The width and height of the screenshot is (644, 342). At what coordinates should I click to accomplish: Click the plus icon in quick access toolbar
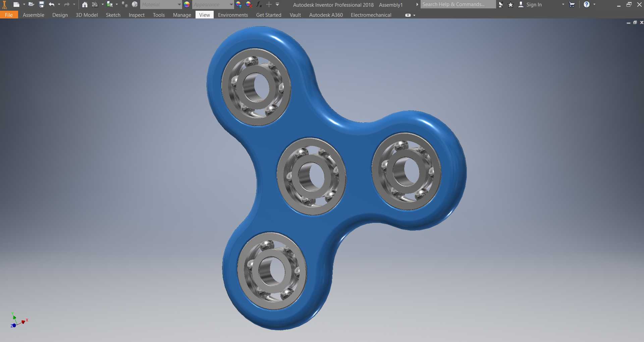coord(269,4)
